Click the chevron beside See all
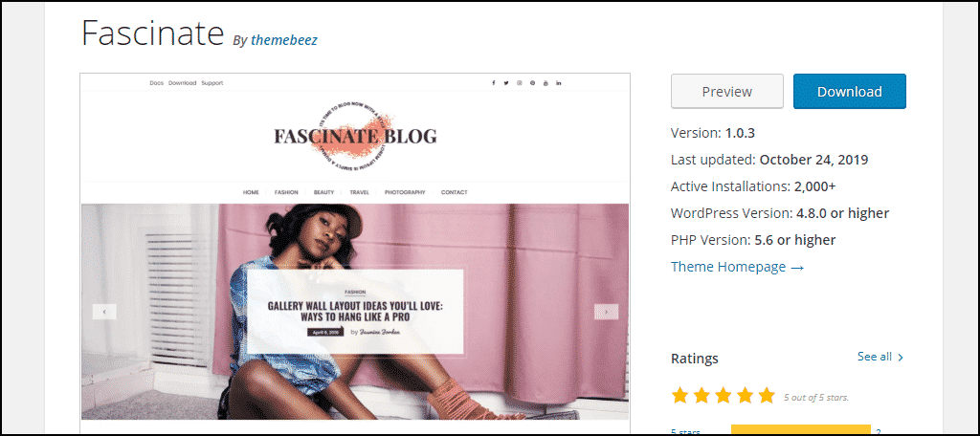The width and height of the screenshot is (980, 436). click(x=901, y=358)
